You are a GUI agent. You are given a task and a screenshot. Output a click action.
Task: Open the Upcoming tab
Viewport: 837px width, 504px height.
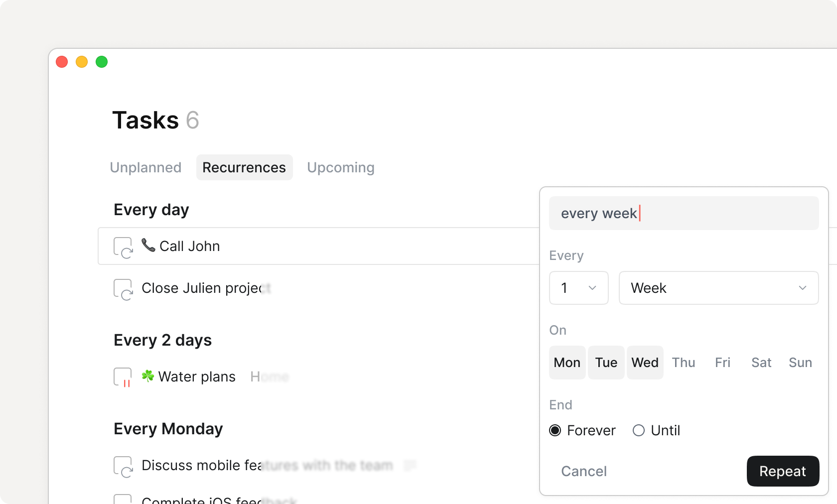[x=341, y=167]
